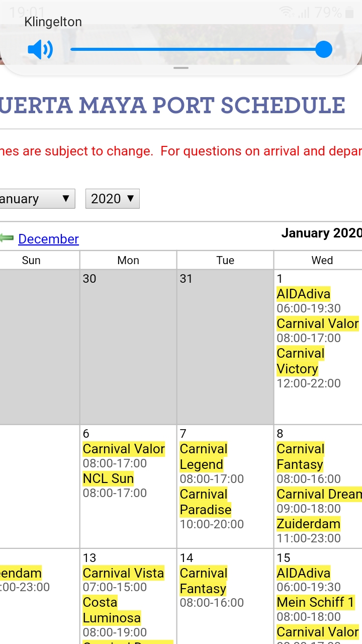Select Carnival Legend on January 7
The width and height of the screenshot is (362, 644).
coord(204,457)
